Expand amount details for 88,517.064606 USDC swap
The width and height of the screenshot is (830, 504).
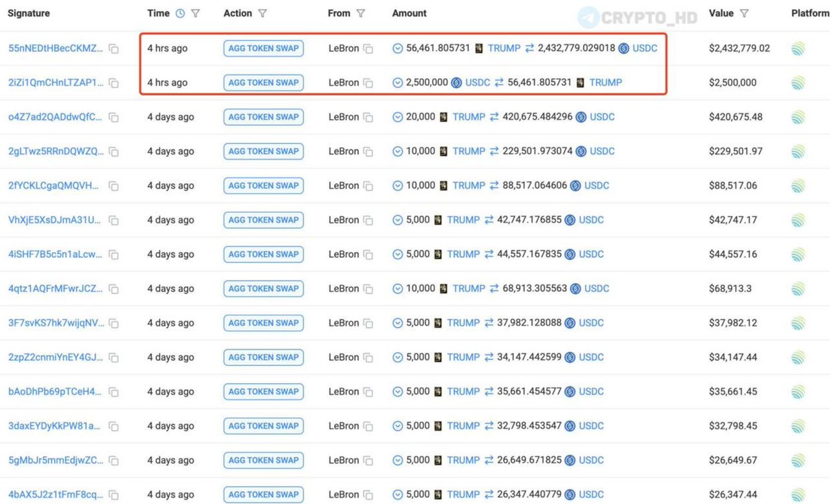pos(398,185)
